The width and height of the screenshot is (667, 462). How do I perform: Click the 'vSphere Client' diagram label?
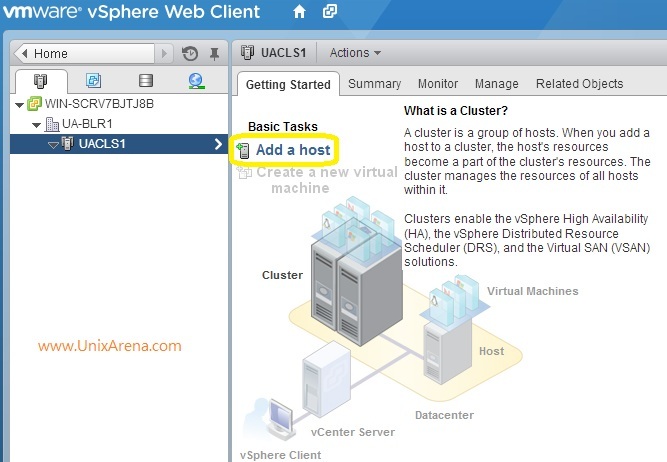[x=280, y=455]
